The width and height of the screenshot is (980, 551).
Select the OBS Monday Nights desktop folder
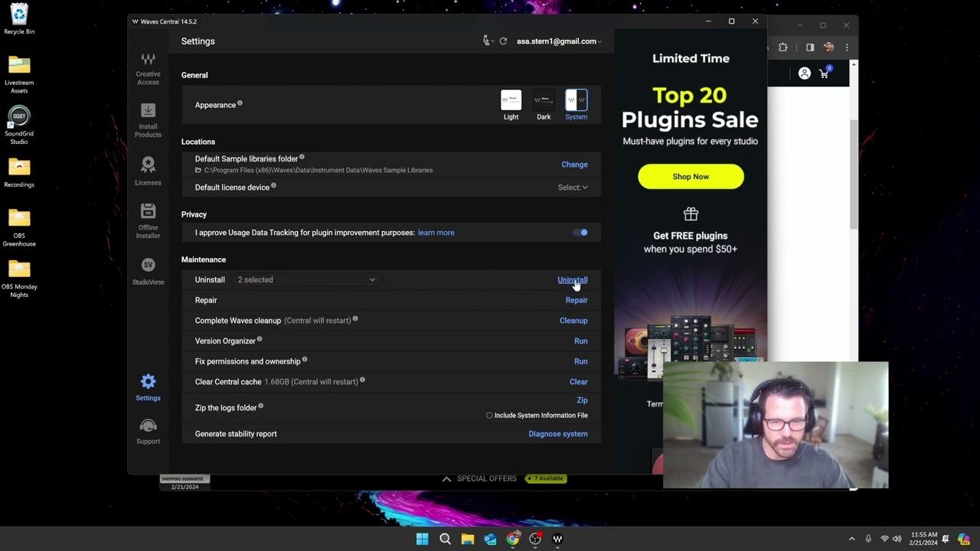(x=19, y=279)
